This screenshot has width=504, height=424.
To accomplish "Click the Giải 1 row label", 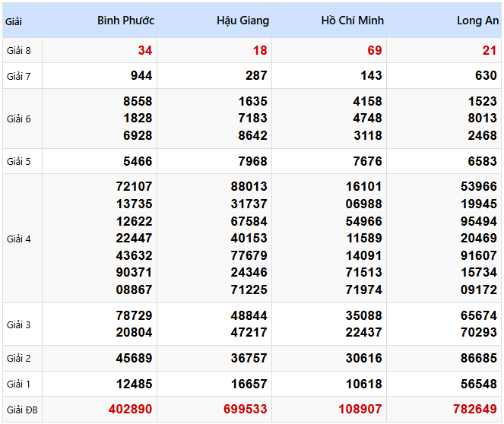I will point(18,384).
